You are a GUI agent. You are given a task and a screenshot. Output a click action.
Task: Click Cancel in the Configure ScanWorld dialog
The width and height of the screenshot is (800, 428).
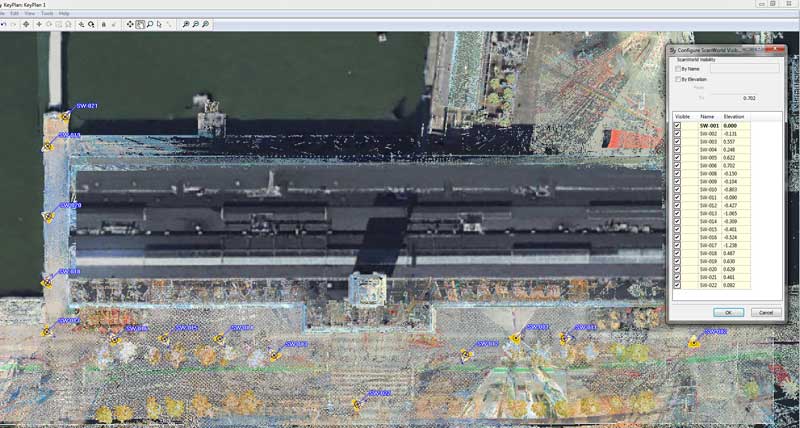766,312
